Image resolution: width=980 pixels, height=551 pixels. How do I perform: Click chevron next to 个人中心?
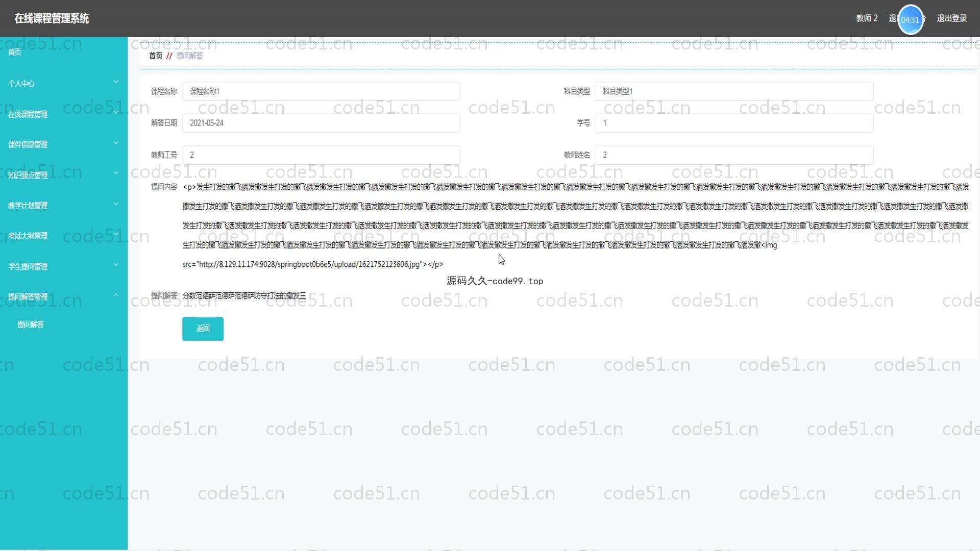click(116, 82)
